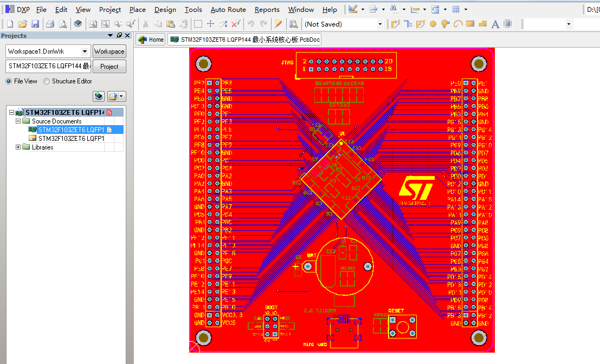This screenshot has width=600, height=364.
Task: Click the Clear Filter icon
Action: click(x=236, y=24)
